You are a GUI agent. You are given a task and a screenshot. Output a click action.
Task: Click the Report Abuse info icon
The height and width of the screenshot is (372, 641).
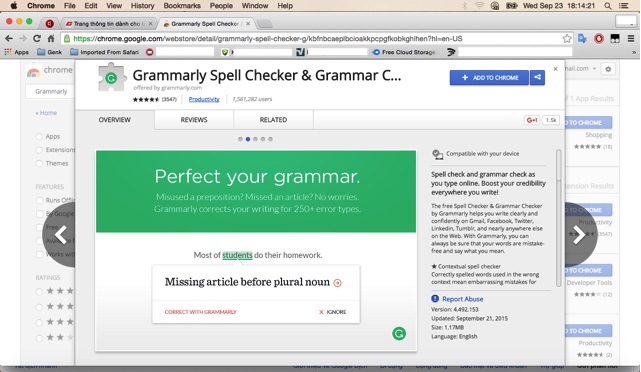click(x=435, y=299)
